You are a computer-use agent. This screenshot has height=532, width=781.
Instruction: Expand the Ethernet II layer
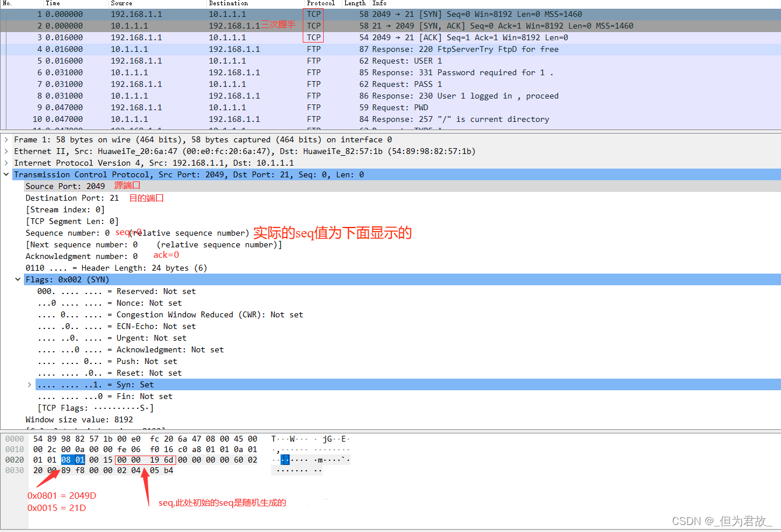(x=6, y=152)
